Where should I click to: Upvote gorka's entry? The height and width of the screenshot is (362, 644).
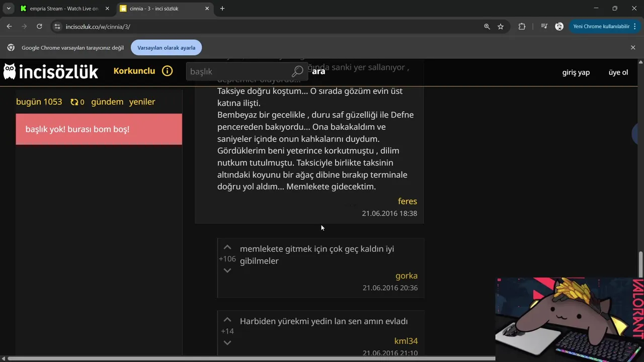point(227,247)
